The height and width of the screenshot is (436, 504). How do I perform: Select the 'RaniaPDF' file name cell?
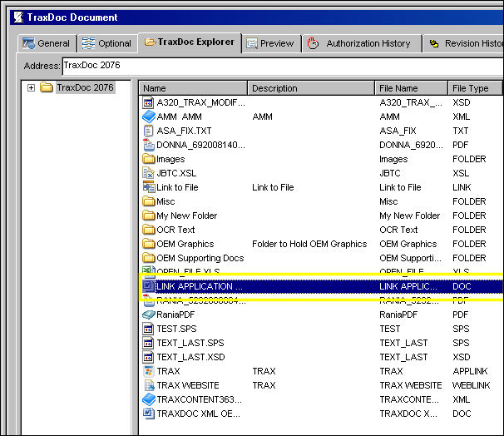click(x=398, y=315)
